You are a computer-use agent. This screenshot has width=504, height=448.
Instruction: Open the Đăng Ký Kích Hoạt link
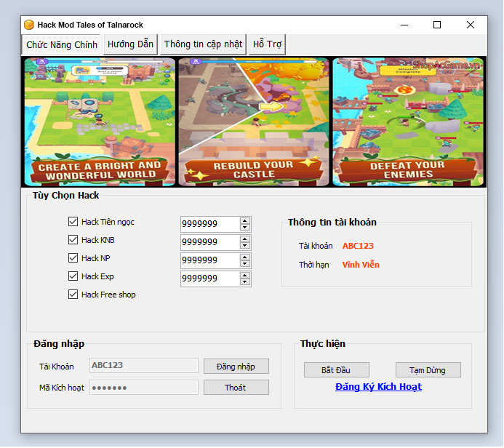[378, 387]
